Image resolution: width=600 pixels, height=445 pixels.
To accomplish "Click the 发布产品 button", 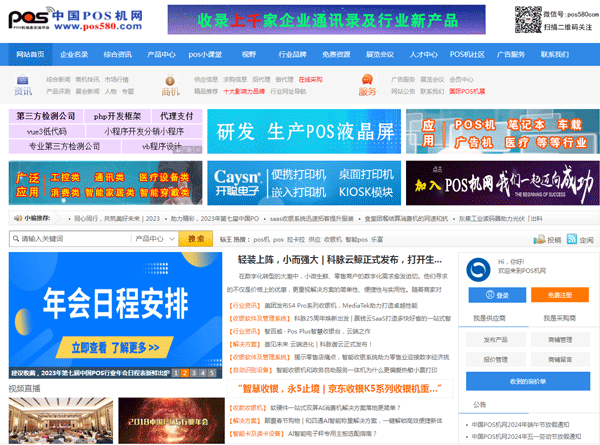I will pyautogui.click(x=496, y=339).
